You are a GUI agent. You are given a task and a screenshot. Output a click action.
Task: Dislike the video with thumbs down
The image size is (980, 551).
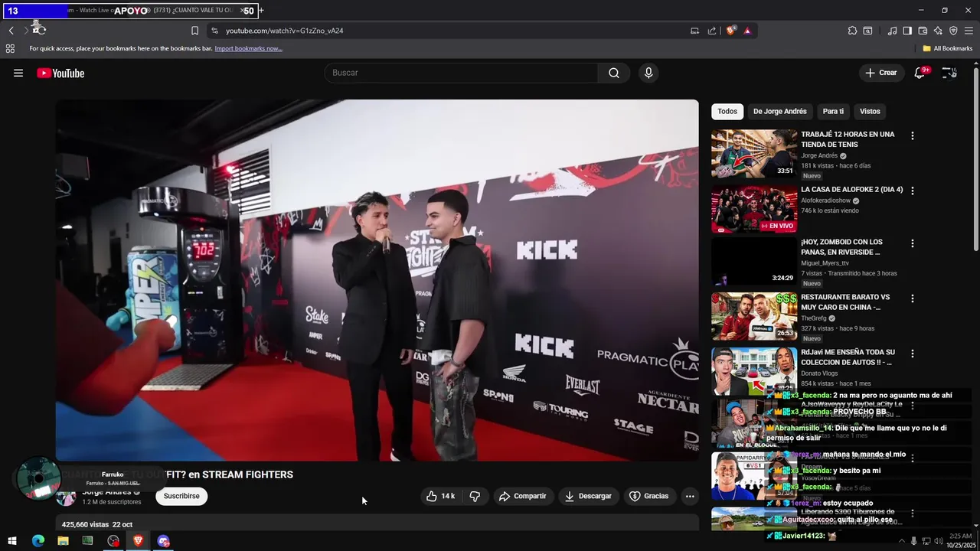[475, 496]
